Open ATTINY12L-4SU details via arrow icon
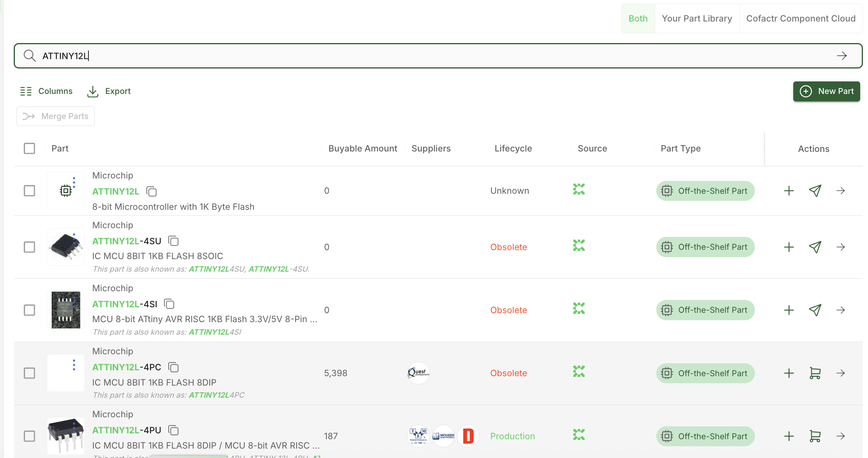868x458 pixels. coord(841,247)
